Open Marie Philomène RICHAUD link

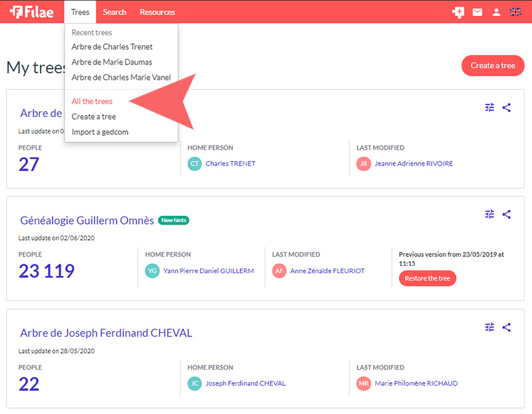coord(416,383)
